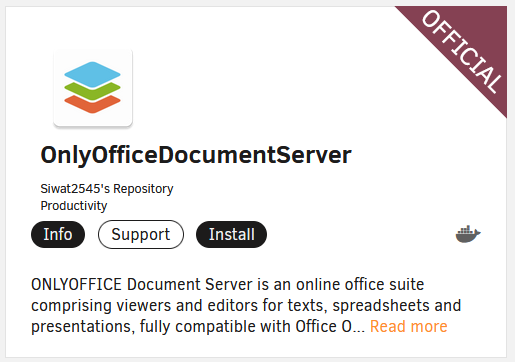Expand description with Read more
Viewport: 515px width, 362px height.
(408, 326)
